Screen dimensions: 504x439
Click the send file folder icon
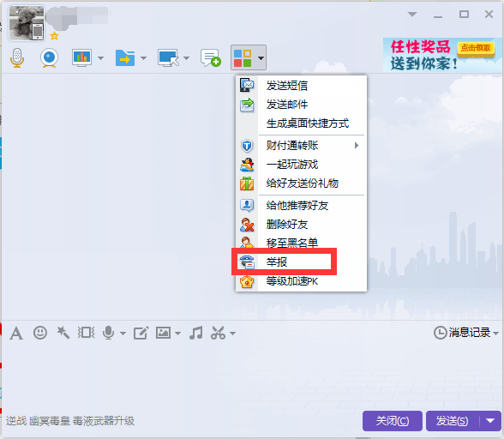pos(125,58)
